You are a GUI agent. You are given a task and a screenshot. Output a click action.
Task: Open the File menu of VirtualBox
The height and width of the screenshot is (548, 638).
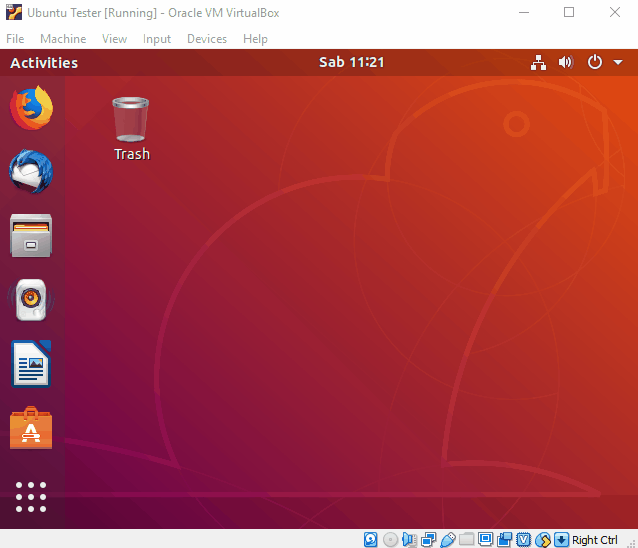[x=15, y=39]
